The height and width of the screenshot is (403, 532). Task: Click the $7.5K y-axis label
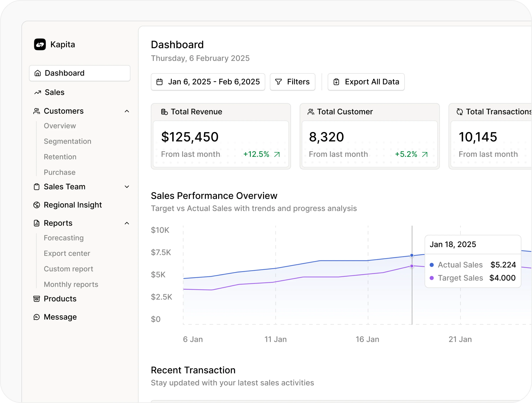(161, 253)
